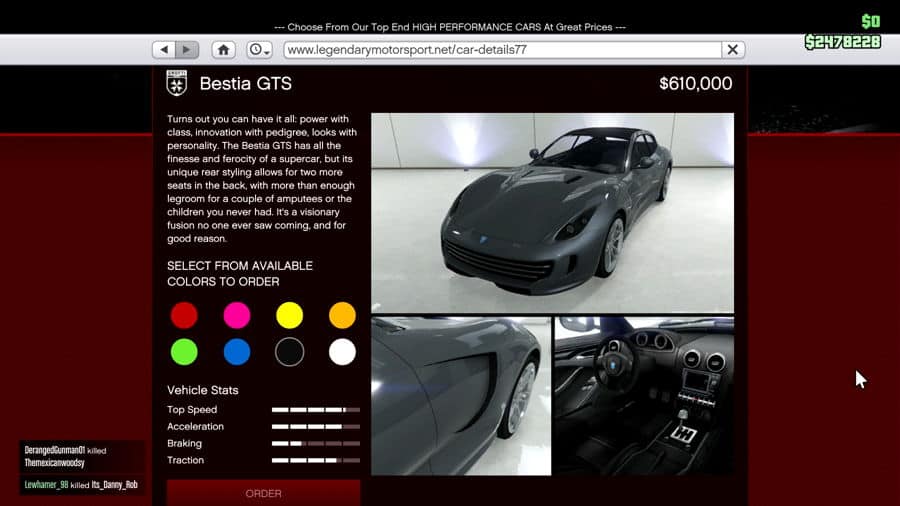Click the $610,000 price text
Image resolution: width=900 pixels, height=506 pixels.
696,84
